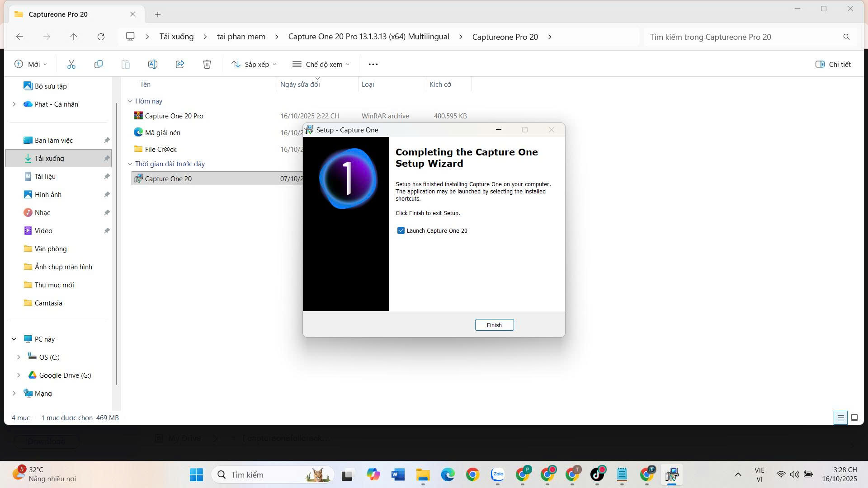Collapse the Hôm nay group
This screenshot has height=488, width=868.
click(x=130, y=101)
